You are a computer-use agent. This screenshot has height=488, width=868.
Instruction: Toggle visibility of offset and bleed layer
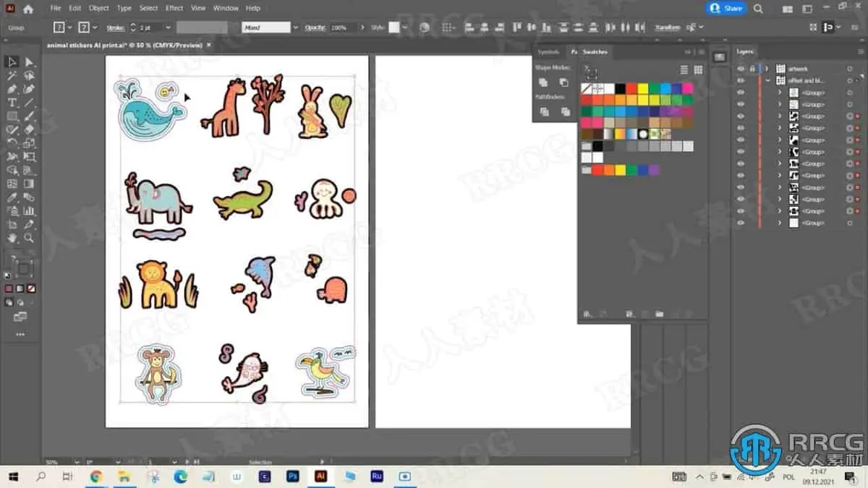(x=740, y=81)
